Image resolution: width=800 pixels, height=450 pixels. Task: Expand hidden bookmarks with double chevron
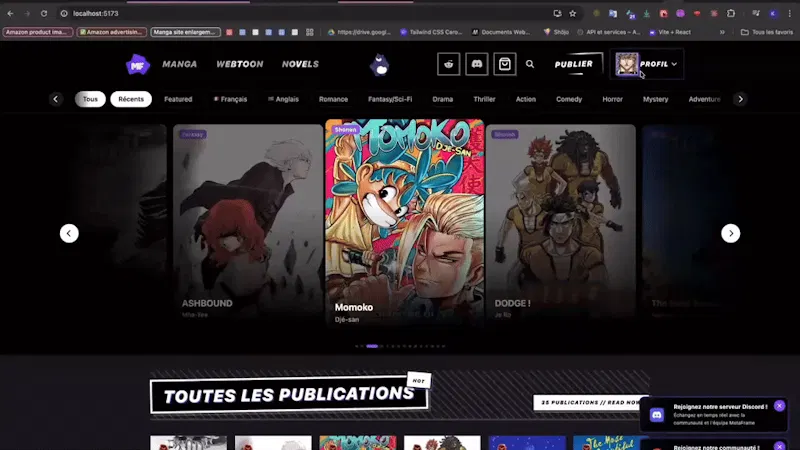click(x=722, y=32)
